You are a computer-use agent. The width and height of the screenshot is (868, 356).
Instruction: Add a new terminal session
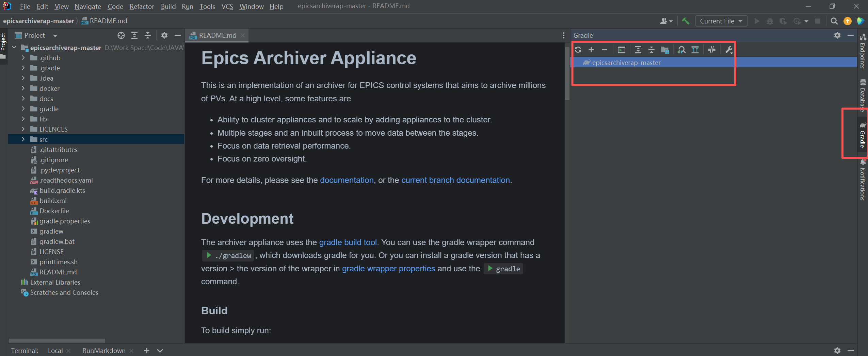(146, 351)
